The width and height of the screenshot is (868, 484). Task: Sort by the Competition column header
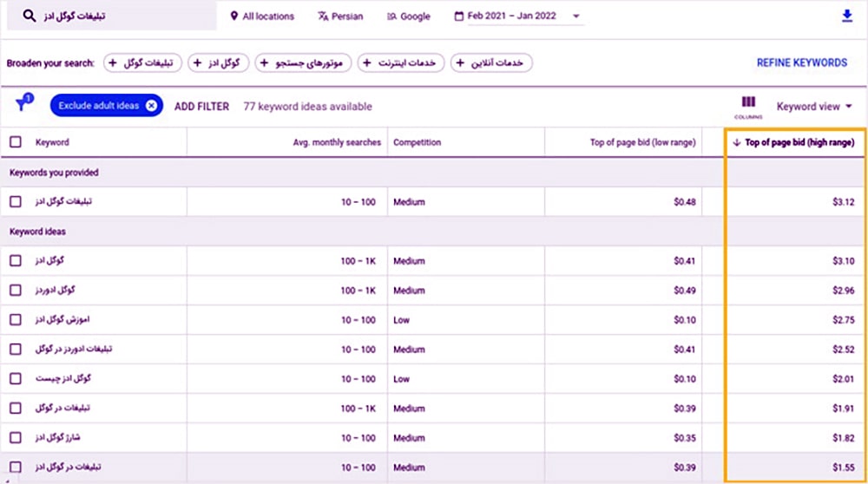pyautogui.click(x=417, y=142)
